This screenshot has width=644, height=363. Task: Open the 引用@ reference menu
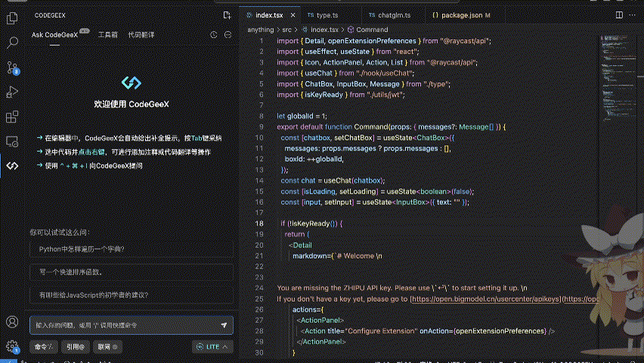[74, 346]
